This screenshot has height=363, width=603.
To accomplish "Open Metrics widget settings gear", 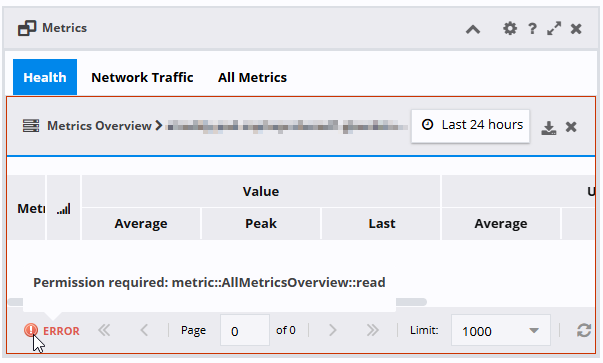I will (510, 28).
